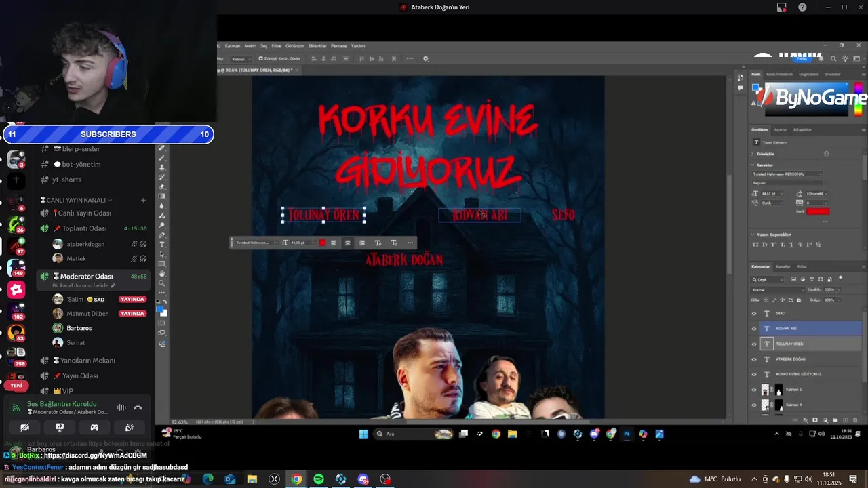868x488 pixels.
Task: Click the red Renk color swatch in Karakter panel
Action: (x=817, y=211)
